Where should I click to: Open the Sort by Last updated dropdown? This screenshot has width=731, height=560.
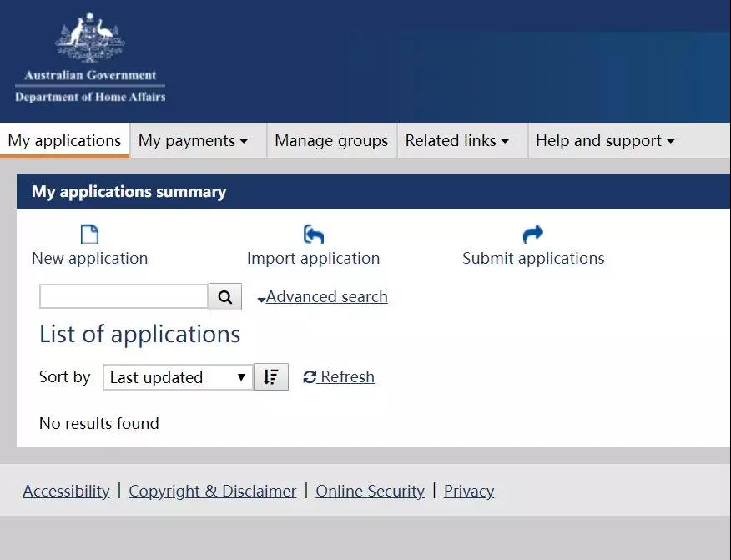coord(178,377)
